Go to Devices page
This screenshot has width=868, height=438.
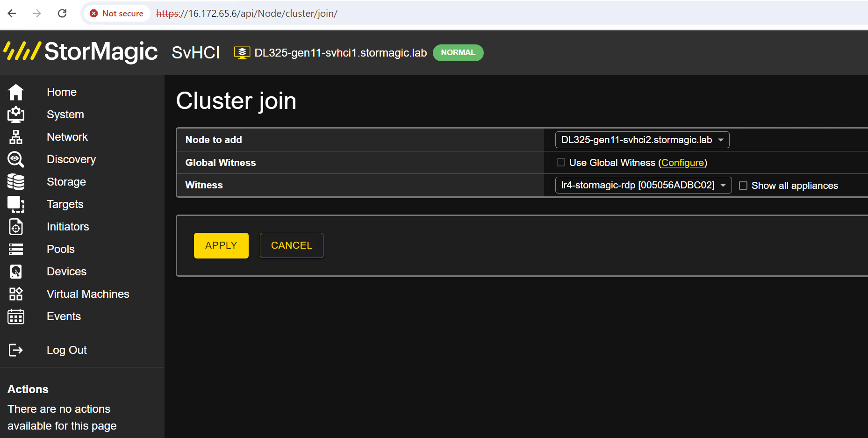tap(66, 272)
